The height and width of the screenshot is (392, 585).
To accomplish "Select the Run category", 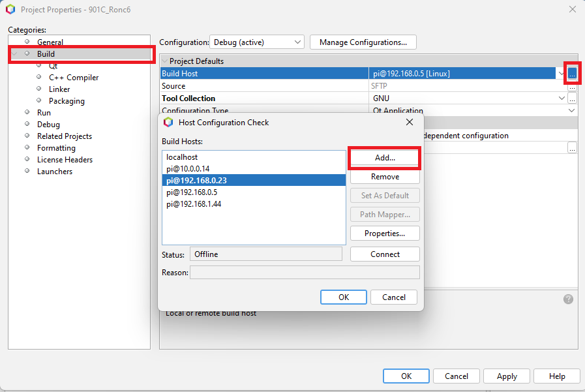I will pyautogui.click(x=44, y=113).
